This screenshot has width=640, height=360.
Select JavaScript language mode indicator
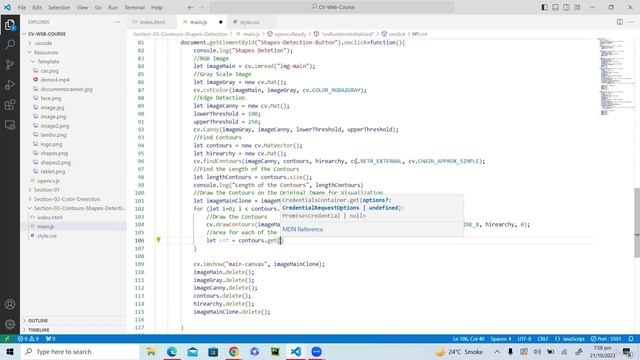(570, 339)
